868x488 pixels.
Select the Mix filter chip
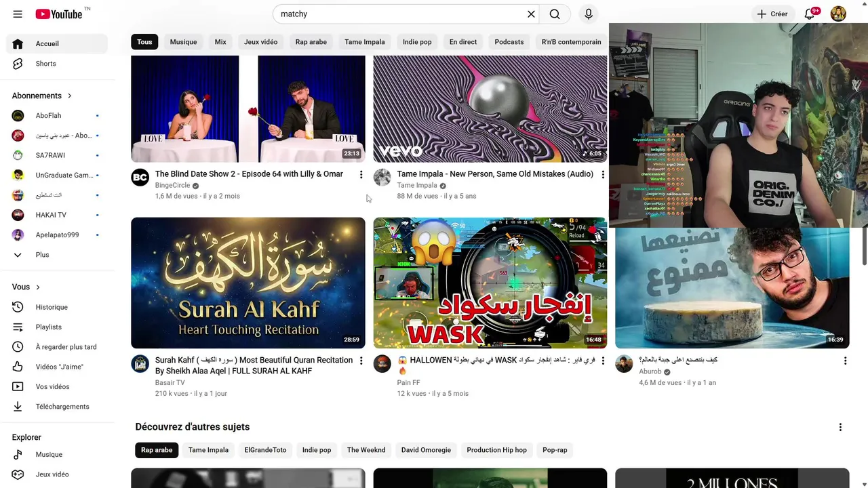click(220, 42)
